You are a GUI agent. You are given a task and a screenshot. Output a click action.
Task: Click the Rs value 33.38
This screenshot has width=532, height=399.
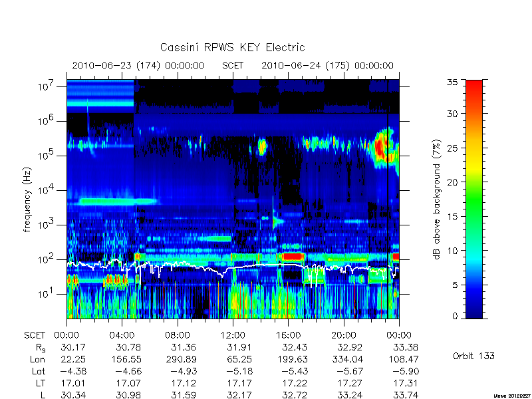tap(406, 347)
